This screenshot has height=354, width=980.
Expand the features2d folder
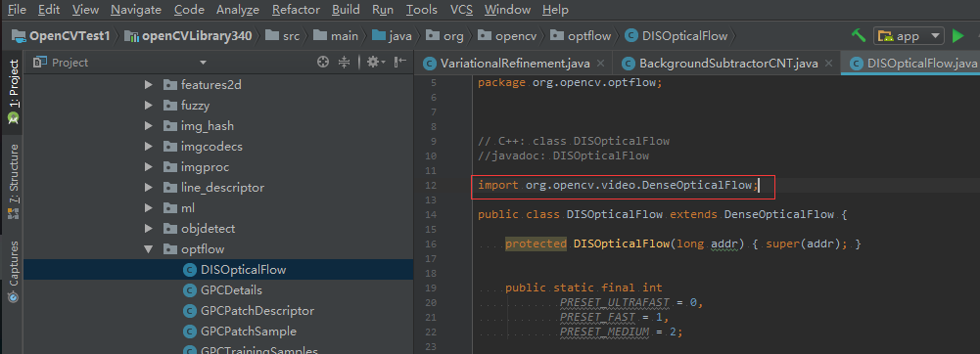tap(148, 85)
